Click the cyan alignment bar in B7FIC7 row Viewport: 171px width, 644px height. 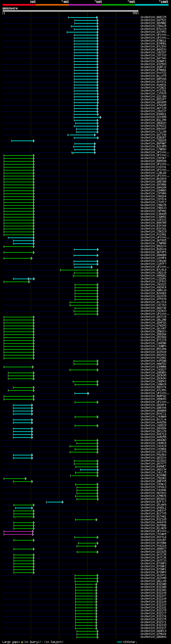coord(55,502)
